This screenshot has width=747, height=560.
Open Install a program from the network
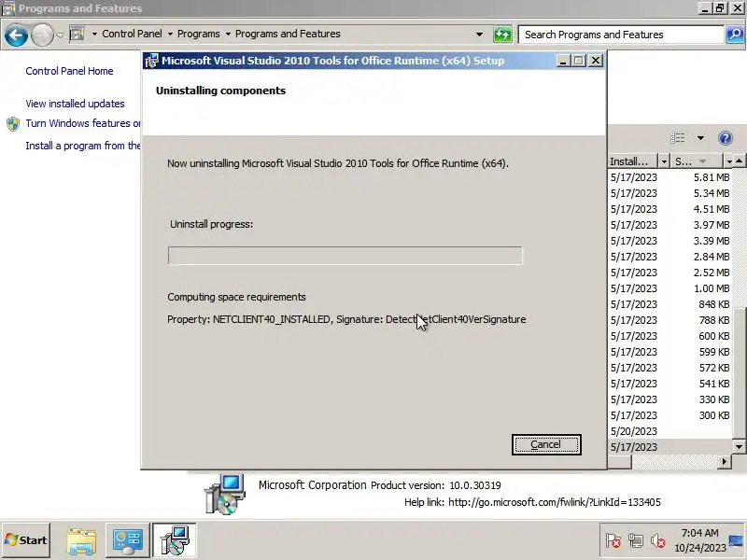click(83, 146)
